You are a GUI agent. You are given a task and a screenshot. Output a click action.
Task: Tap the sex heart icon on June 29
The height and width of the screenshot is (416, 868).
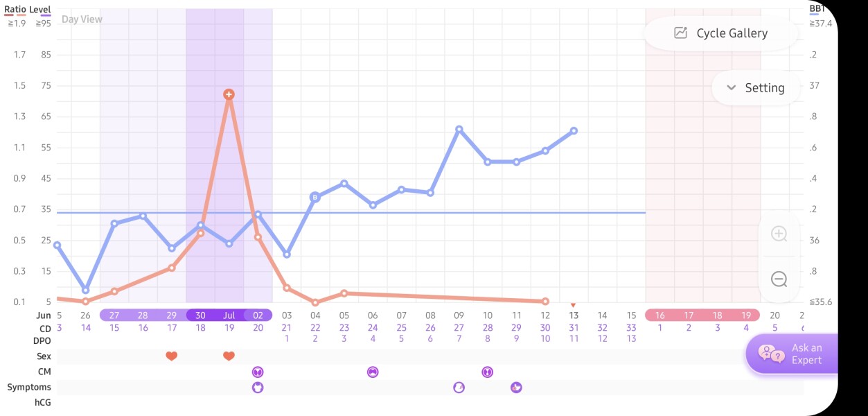[172, 356]
